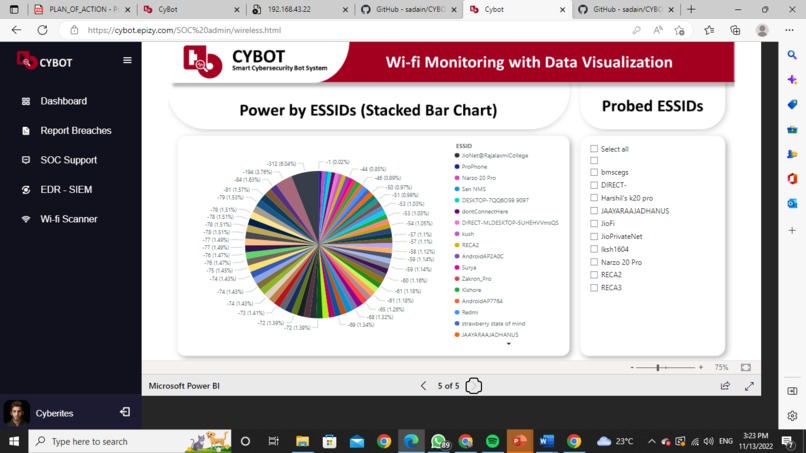Select Kishore legend entry
This screenshot has width=806, height=453.
(468, 290)
